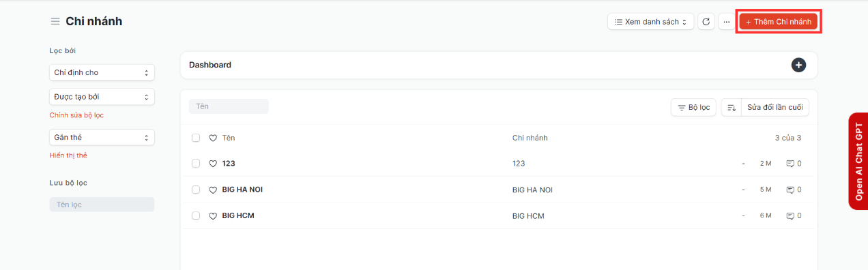Click the Tên search input field
This screenshot has height=270, width=868.
pyautogui.click(x=229, y=106)
